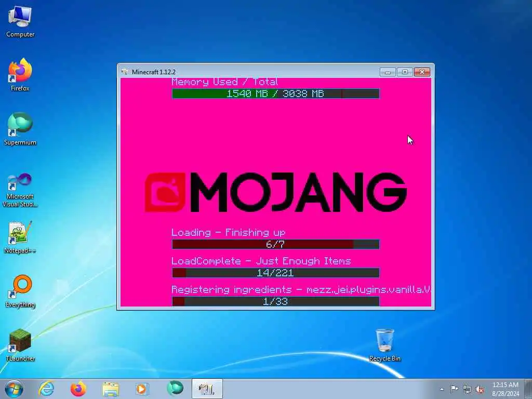Open the network tray icon
The image size is (532, 399).
[x=467, y=390]
